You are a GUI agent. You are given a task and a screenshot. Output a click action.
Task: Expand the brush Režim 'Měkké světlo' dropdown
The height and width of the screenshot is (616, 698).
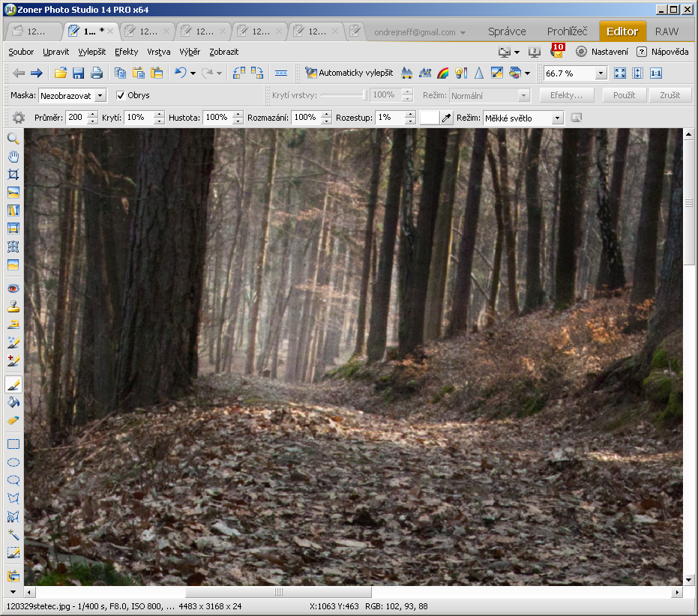[x=556, y=118]
